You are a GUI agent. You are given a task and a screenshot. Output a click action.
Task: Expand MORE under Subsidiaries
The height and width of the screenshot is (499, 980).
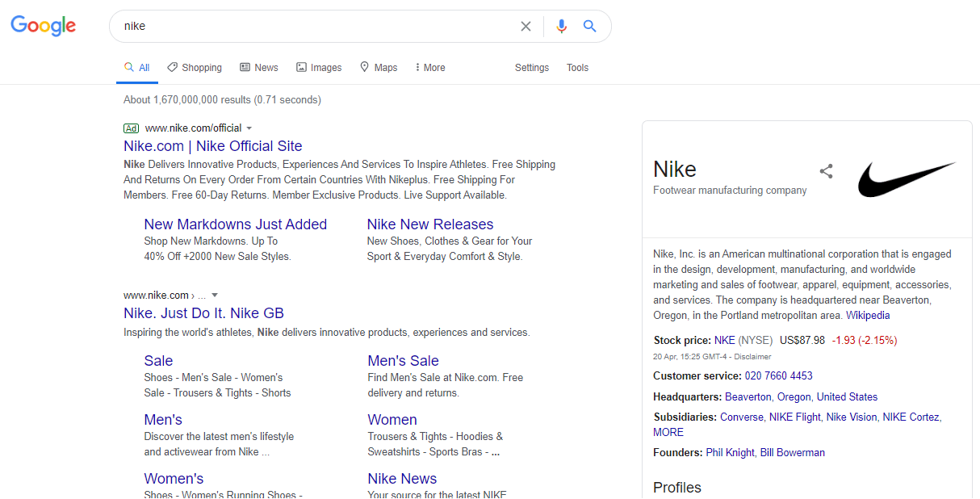click(x=668, y=432)
